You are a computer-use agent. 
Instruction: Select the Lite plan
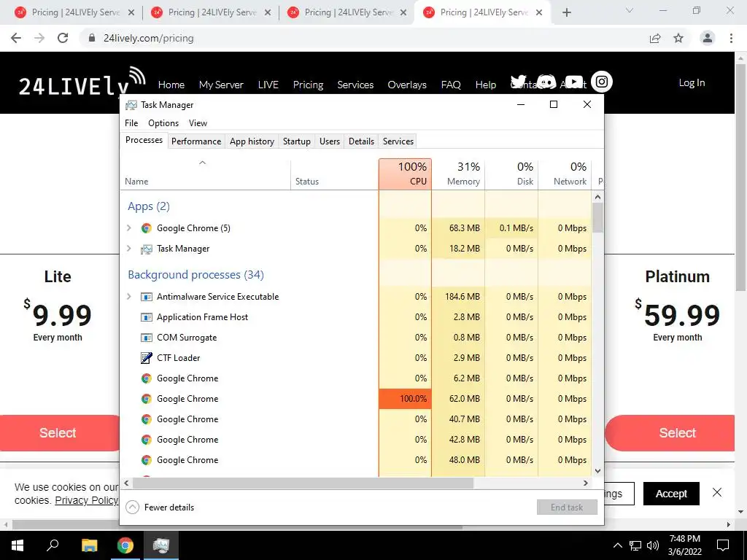pyautogui.click(x=60, y=433)
